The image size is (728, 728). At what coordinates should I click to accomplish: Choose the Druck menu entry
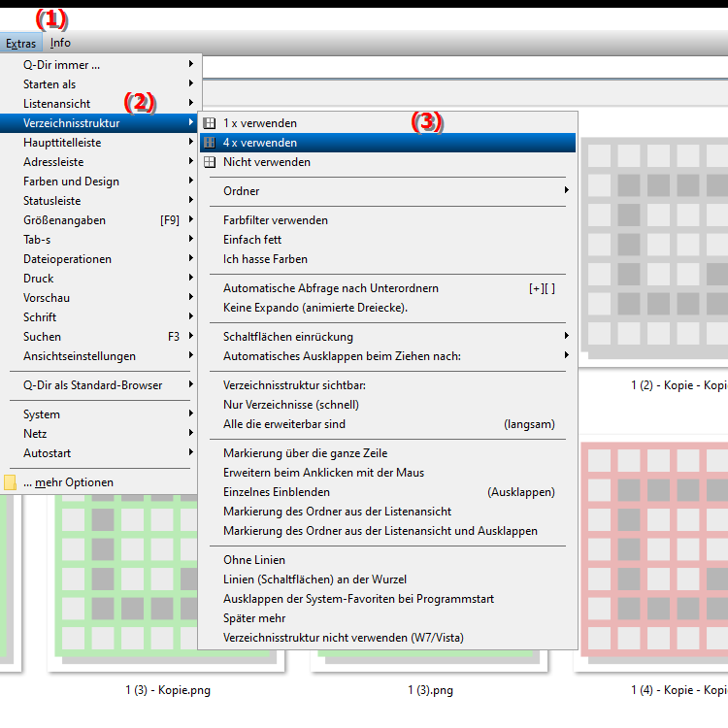[x=100, y=279]
